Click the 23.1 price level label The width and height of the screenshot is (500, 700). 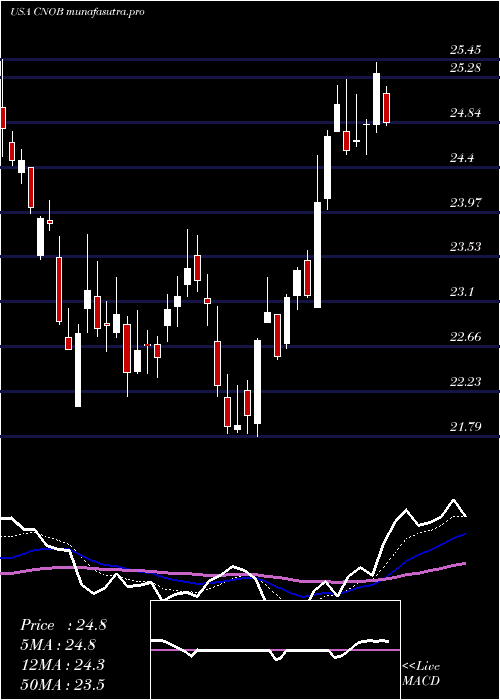point(462,292)
